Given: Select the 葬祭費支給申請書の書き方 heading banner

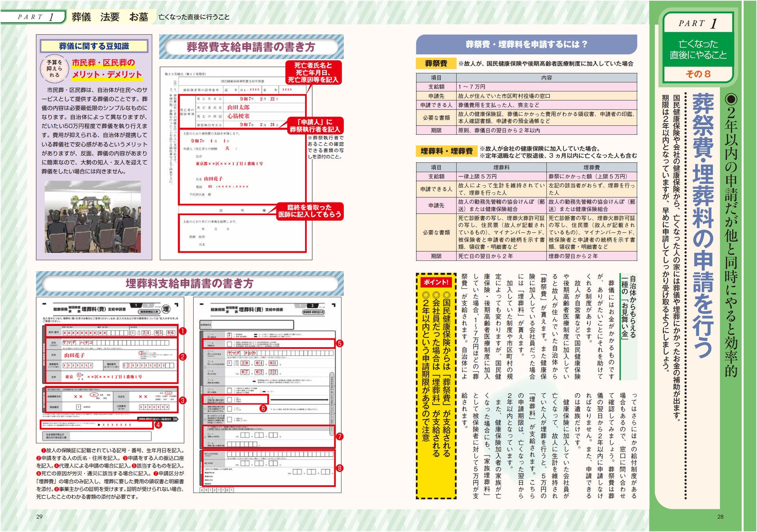Looking at the screenshot, I should click(x=251, y=47).
